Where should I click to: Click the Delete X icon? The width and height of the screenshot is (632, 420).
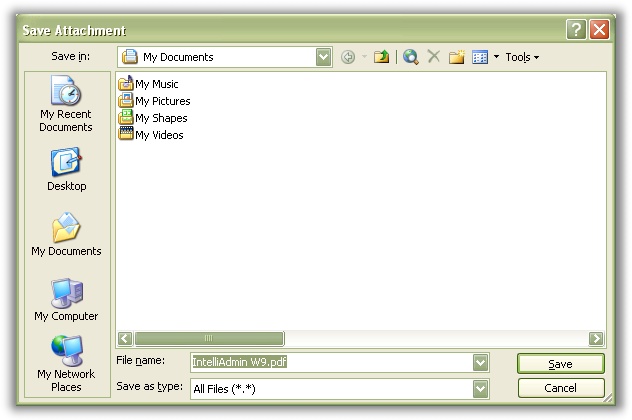[434, 56]
